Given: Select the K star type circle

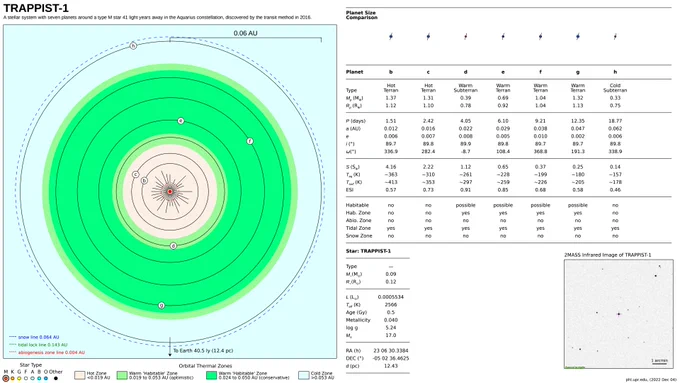Looking at the screenshot, I should pyautogui.click(x=12, y=378).
